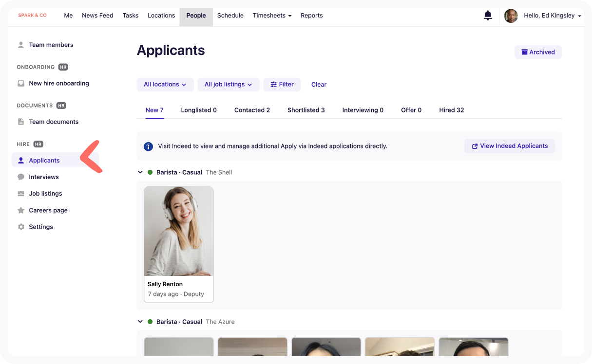This screenshot has width=592, height=364.
Task: Click the New hire onboarding inbox icon
Action: (x=21, y=83)
